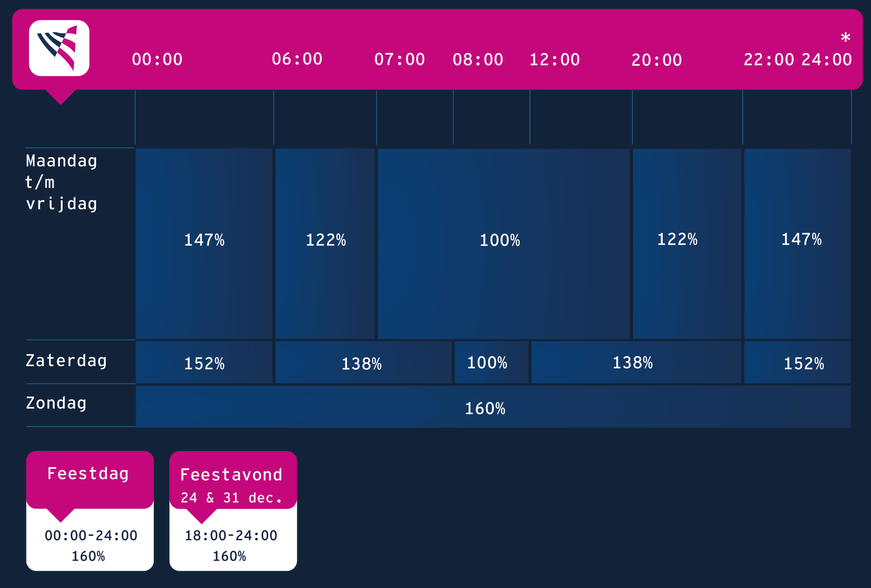Select the 20:00 time label
The height and width of the screenshot is (588, 871).
[x=656, y=60]
